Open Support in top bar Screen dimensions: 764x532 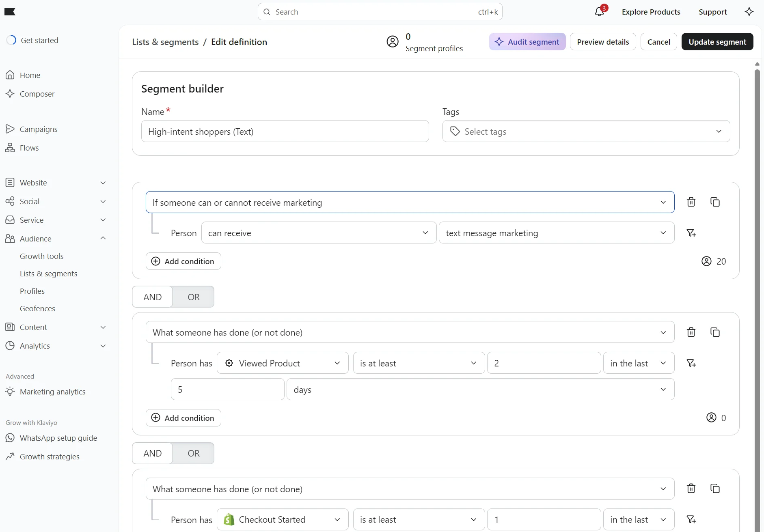click(713, 12)
